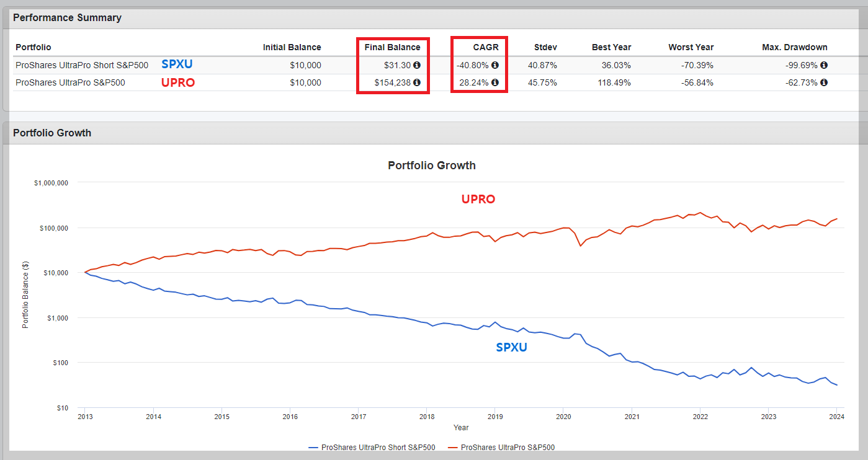Click the CAGR column header
Image resolution: width=868 pixels, height=460 pixels.
coord(487,47)
